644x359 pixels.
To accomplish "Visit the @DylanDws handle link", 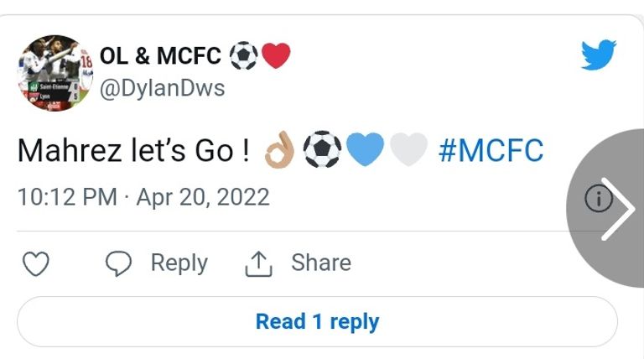I will (163, 88).
